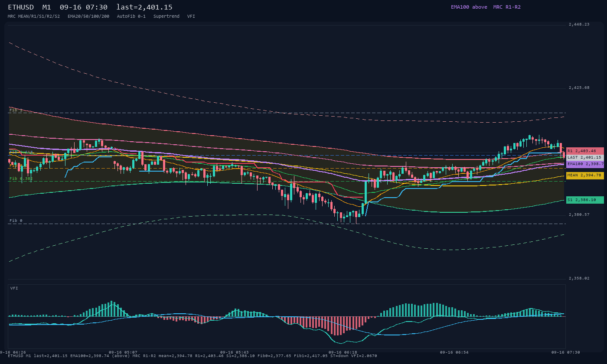Click the Fib 0 level label
The height and width of the screenshot is (364, 607).
16,221
